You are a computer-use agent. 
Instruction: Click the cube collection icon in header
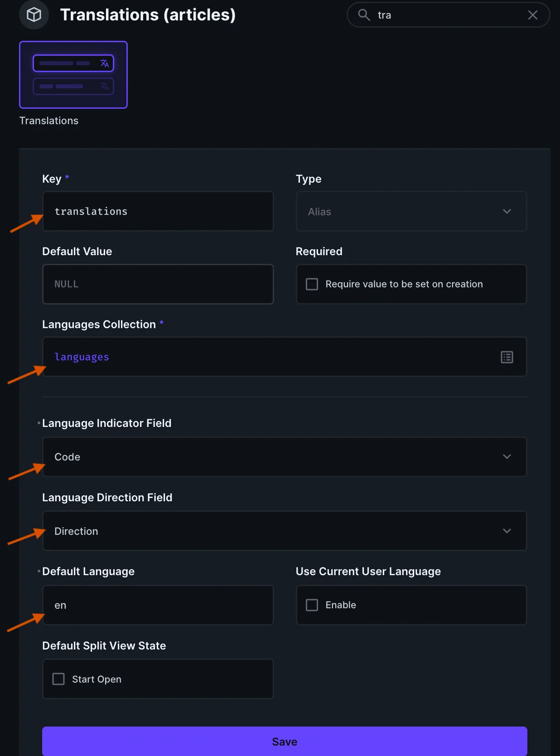coord(34,15)
